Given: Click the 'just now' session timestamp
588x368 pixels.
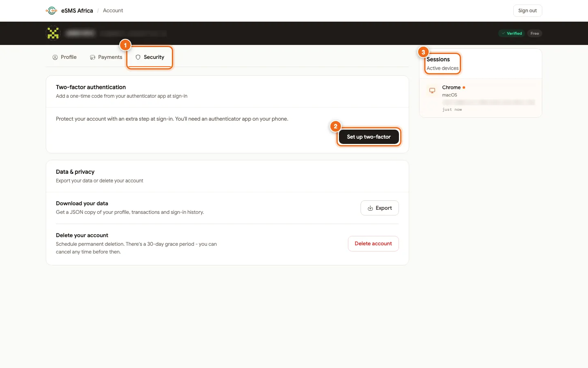Looking at the screenshot, I should tap(452, 110).
